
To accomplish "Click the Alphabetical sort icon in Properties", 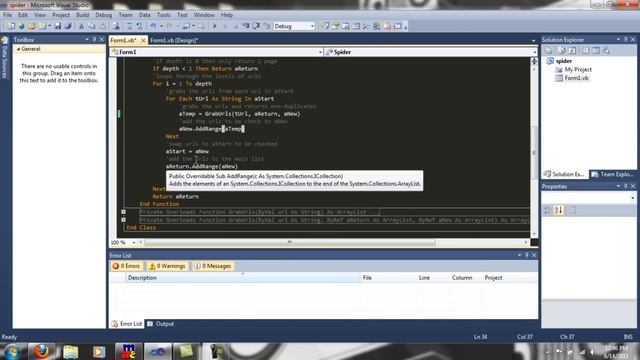I will pos(559,210).
